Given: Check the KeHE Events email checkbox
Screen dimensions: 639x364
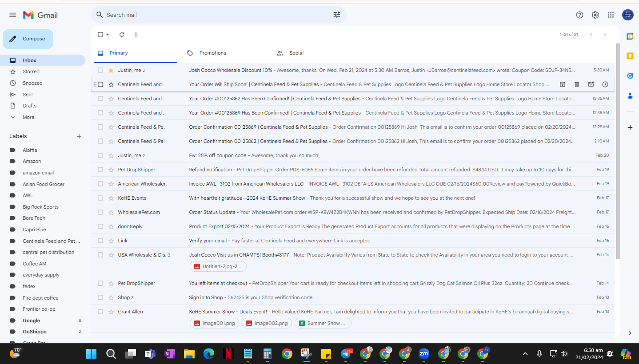Looking at the screenshot, I should (100, 198).
